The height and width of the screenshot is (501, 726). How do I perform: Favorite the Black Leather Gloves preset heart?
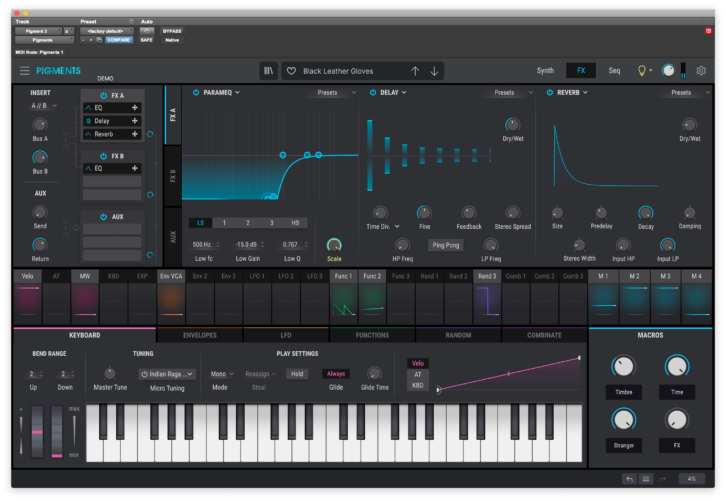291,71
